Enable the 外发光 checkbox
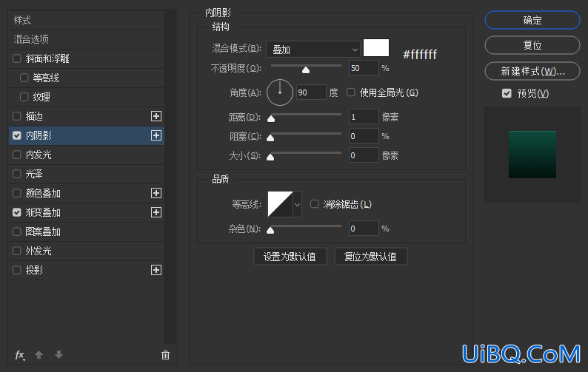This screenshot has width=588, height=372. click(16, 251)
